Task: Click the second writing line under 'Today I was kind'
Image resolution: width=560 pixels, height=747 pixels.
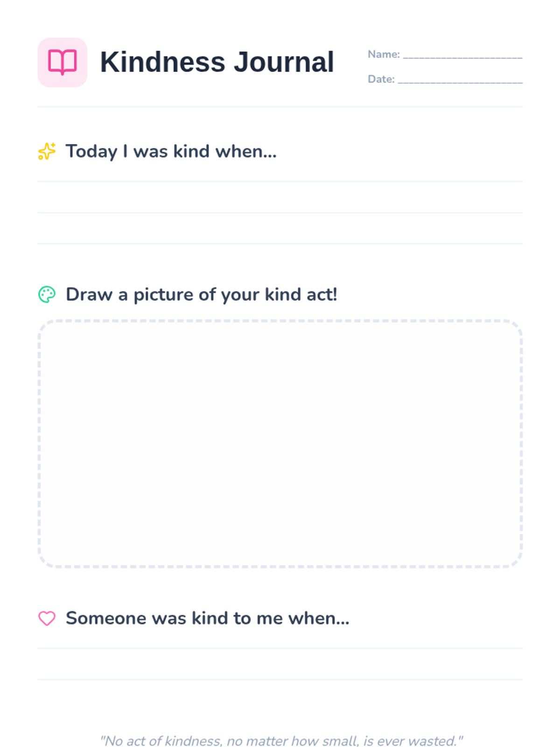Action: click(280, 212)
